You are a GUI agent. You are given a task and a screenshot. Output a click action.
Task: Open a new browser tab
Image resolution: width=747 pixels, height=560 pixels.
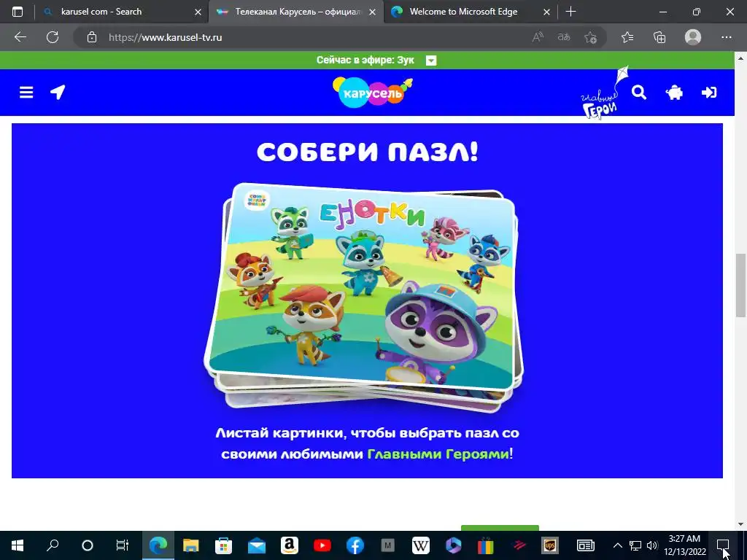[x=570, y=12]
